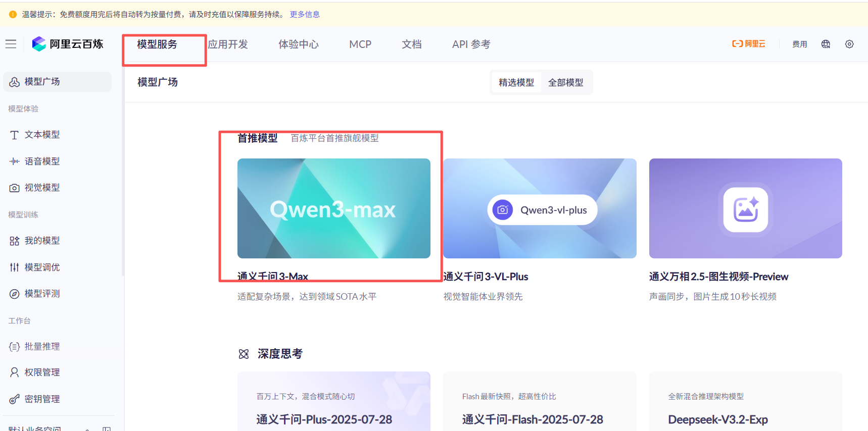Open the Qwen3-vl-plus model banner image
Viewport: 868px width, 431px height.
pyautogui.click(x=540, y=208)
